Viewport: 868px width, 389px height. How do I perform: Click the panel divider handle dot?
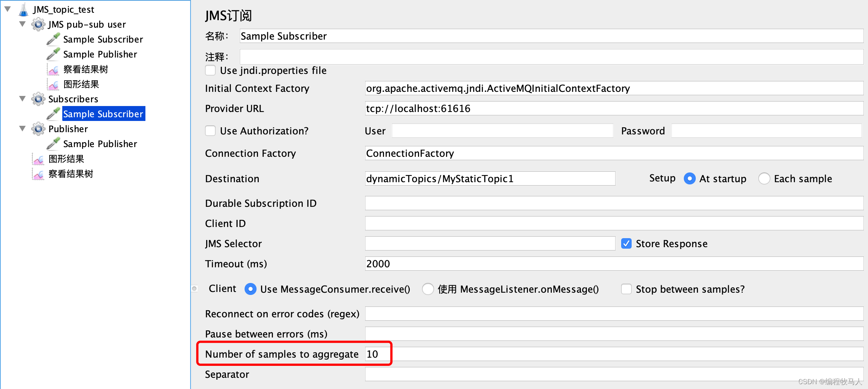[194, 288]
